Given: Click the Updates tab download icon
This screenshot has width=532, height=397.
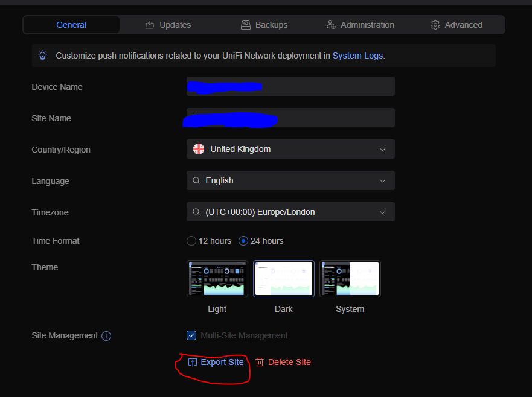Looking at the screenshot, I should coord(150,25).
